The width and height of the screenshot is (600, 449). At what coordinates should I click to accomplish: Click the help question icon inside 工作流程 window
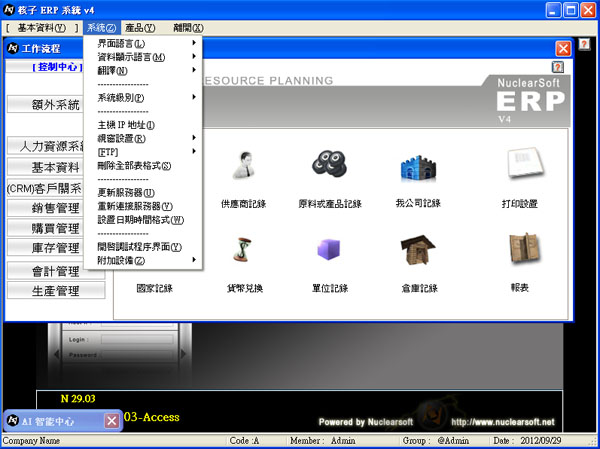[x=558, y=67]
